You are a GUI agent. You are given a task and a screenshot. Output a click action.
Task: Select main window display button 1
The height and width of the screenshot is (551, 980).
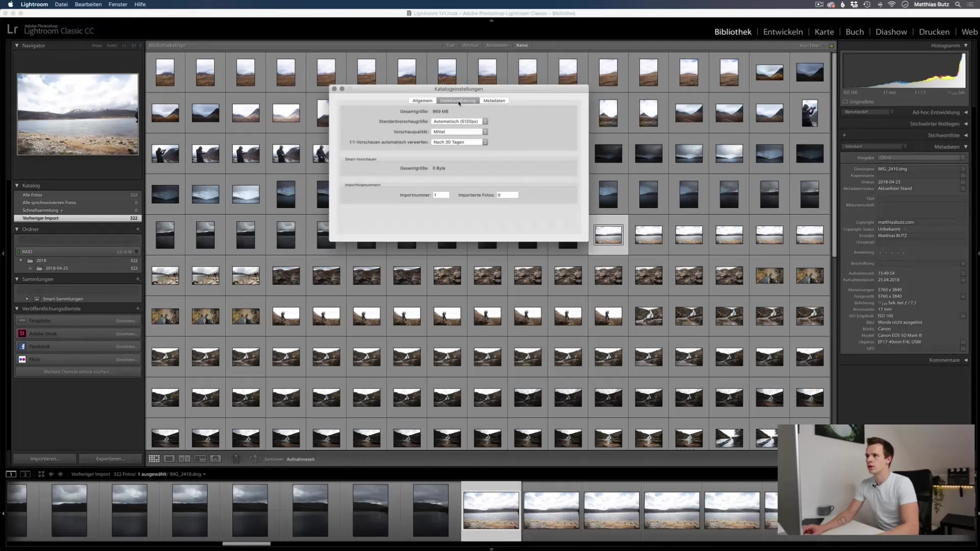pos(11,474)
